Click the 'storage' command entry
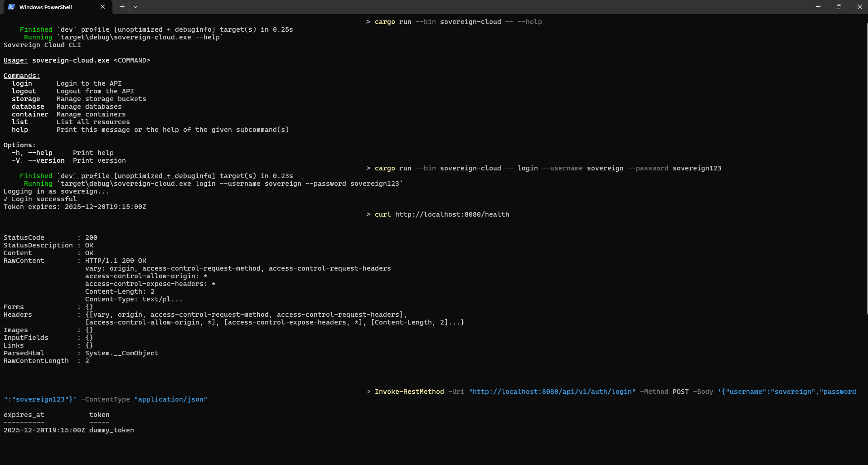Screen dimensions: 868x465 [x=26, y=99]
